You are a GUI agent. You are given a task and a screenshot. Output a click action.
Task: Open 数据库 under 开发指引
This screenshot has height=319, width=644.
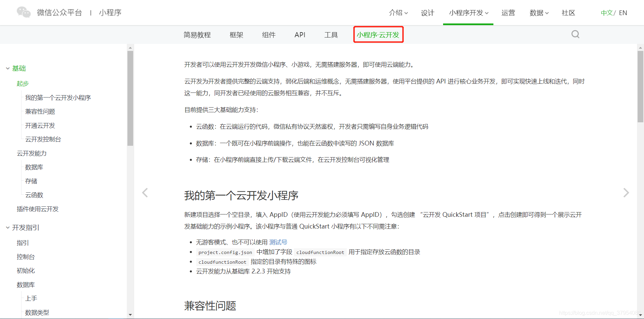(x=25, y=284)
